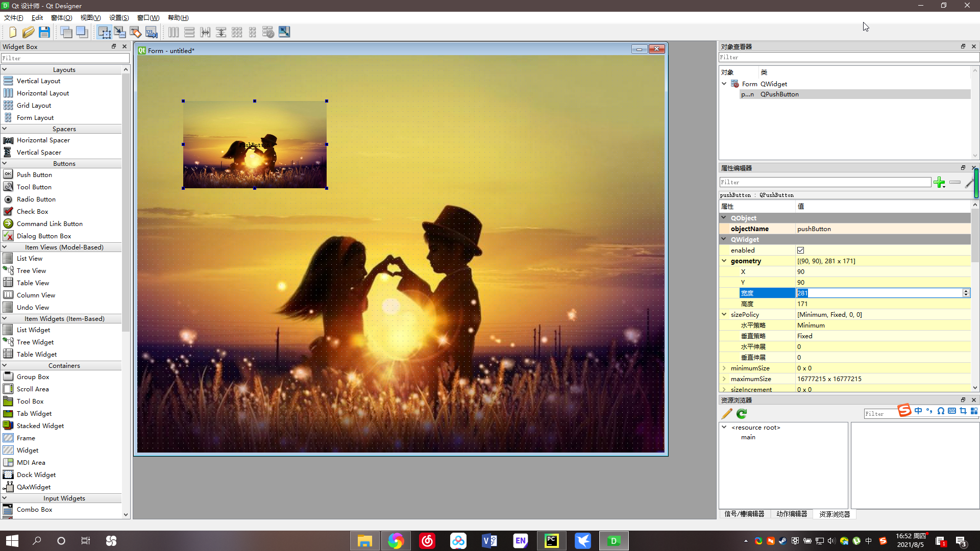This screenshot has width=980, height=551.
Task: Click the Break Layout toolbar icon
Action: coord(268,32)
